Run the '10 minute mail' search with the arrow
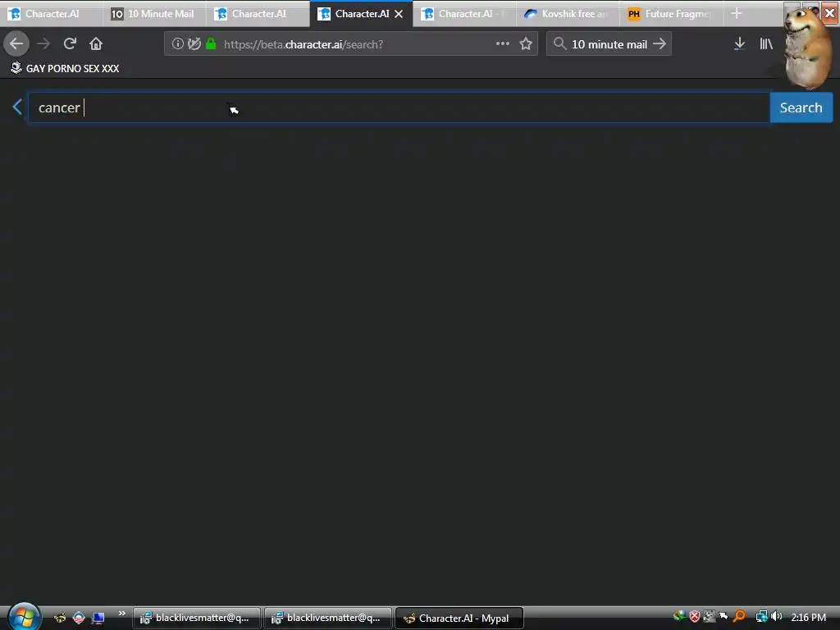The height and width of the screenshot is (630, 840). pyautogui.click(x=660, y=44)
